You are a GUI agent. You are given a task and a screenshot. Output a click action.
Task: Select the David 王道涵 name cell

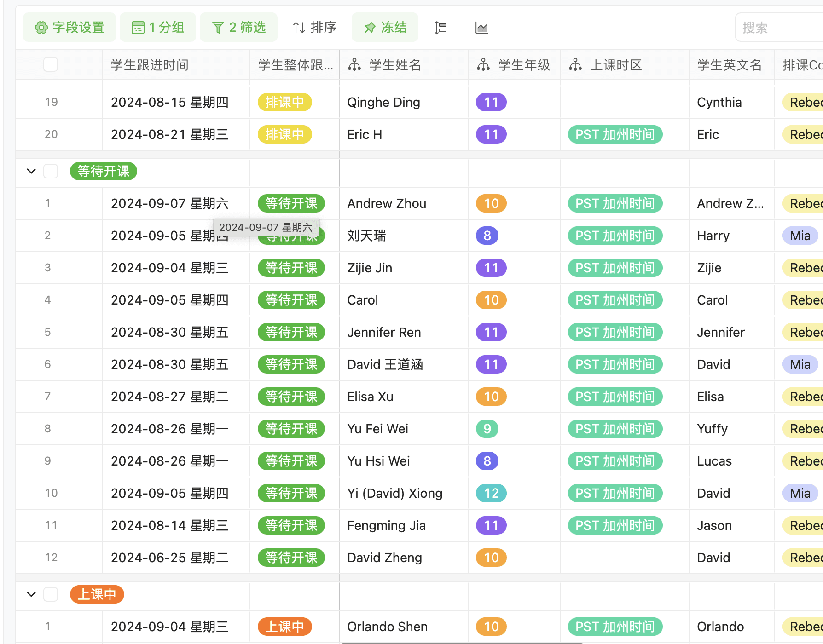point(404,364)
